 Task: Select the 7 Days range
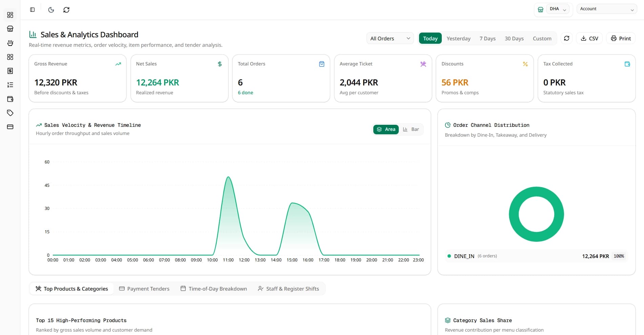(x=487, y=39)
